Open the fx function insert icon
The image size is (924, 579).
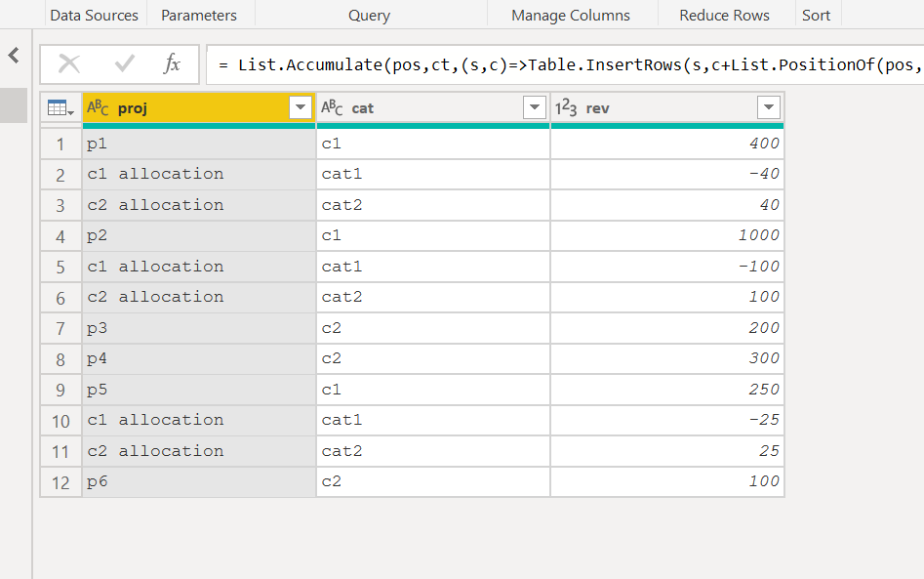pos(172,63)
